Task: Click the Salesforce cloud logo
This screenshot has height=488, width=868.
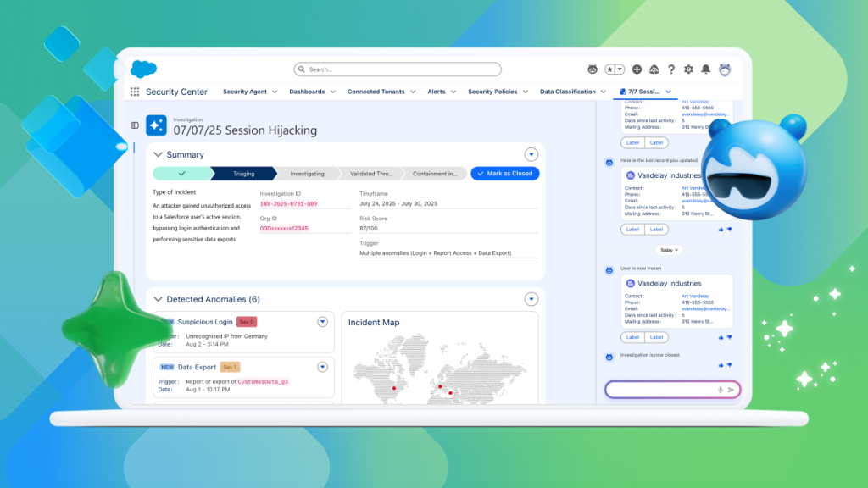Action: click(144, 69)
